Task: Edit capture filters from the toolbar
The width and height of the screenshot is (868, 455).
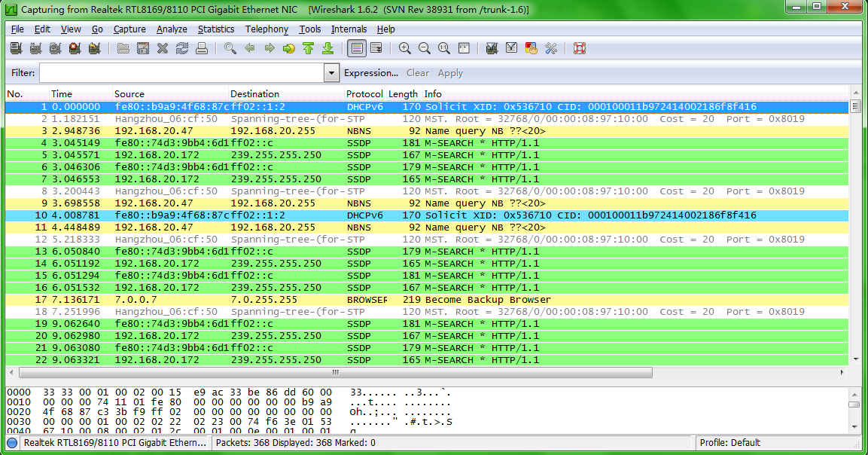Action: 492,49
